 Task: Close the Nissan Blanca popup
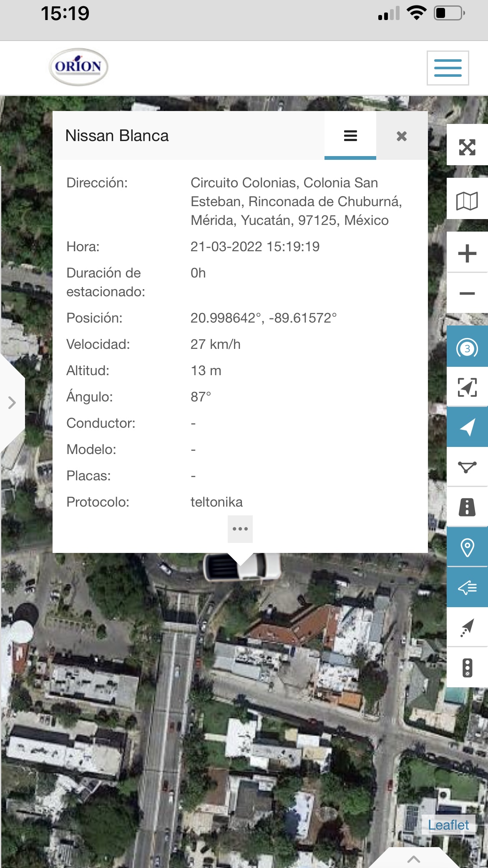(x=402, y=136)
